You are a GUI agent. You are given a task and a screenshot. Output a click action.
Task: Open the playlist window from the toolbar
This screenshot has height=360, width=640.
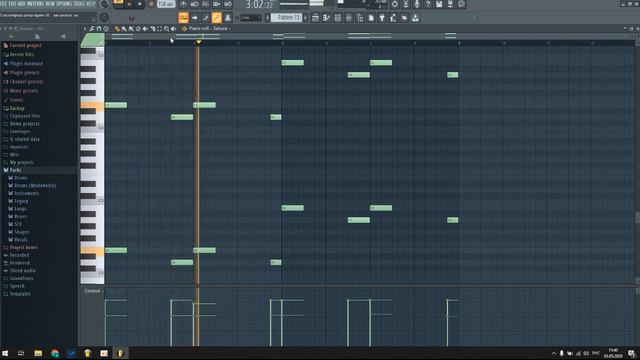click(x=315, y=18)
